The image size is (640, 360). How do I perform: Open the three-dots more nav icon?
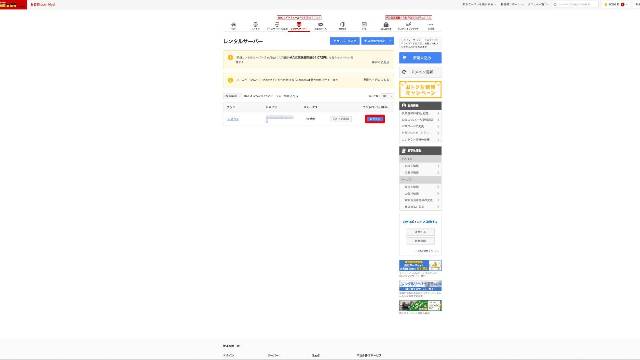[x=431, y=26]
